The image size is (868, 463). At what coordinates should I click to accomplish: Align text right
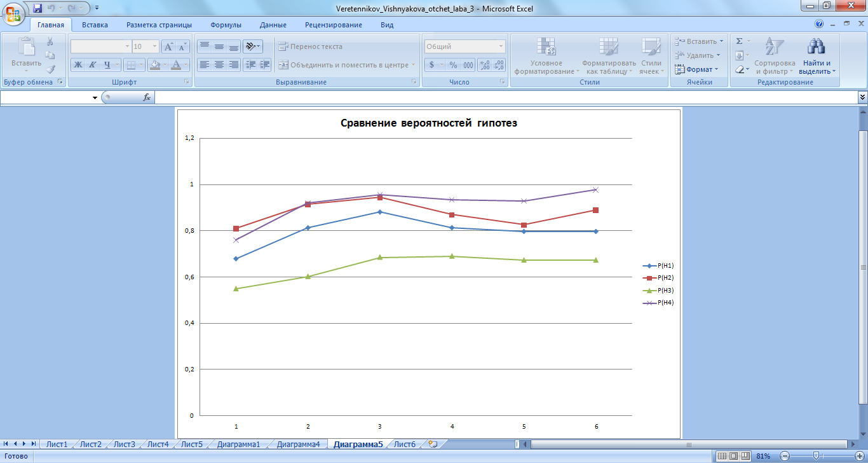pyautogui.click(x=233, y=64)
